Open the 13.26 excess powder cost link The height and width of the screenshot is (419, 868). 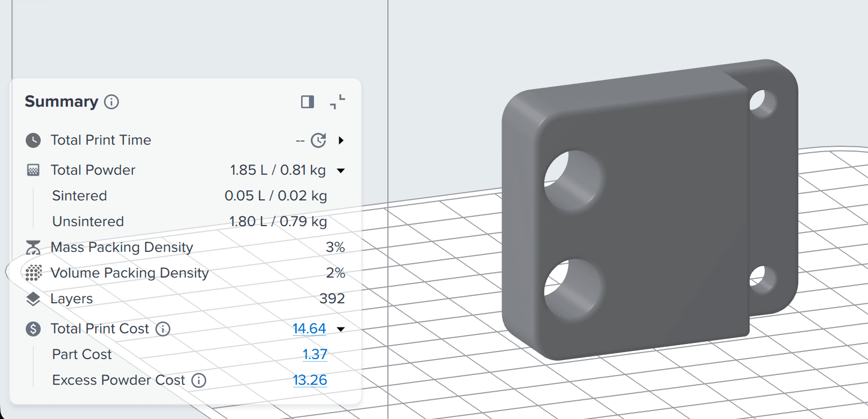point(310,380)
